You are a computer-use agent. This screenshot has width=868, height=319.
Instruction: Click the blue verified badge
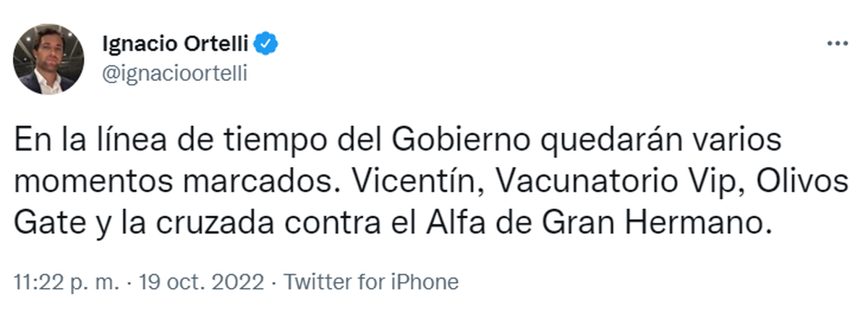coord(269,46)
